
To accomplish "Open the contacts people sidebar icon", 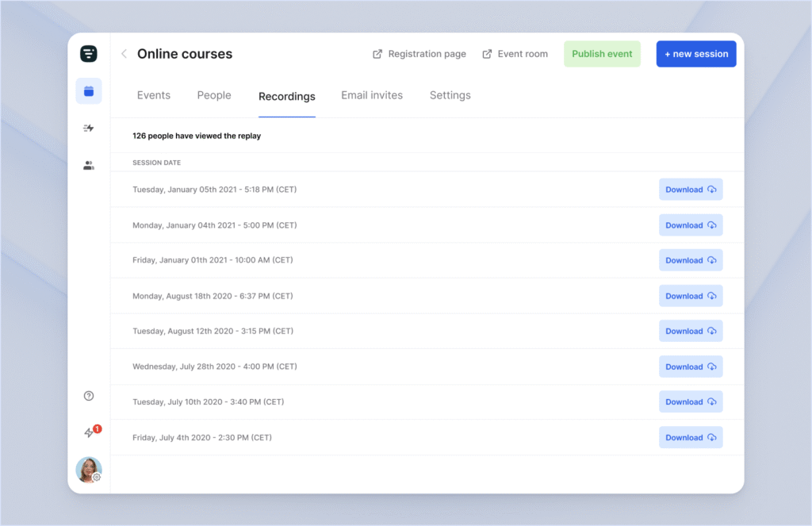I will [x=89, y=166].
